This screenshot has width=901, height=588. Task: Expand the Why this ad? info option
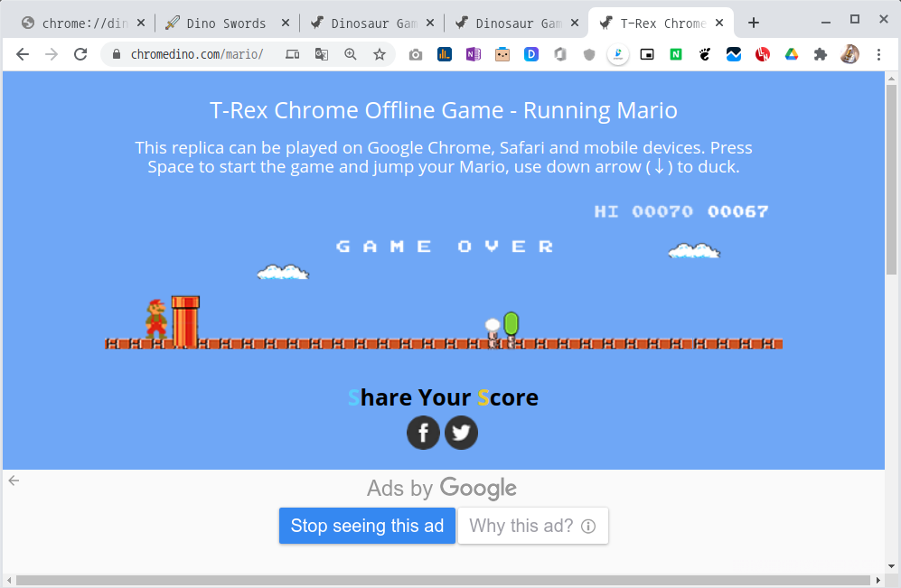(532, 526)
